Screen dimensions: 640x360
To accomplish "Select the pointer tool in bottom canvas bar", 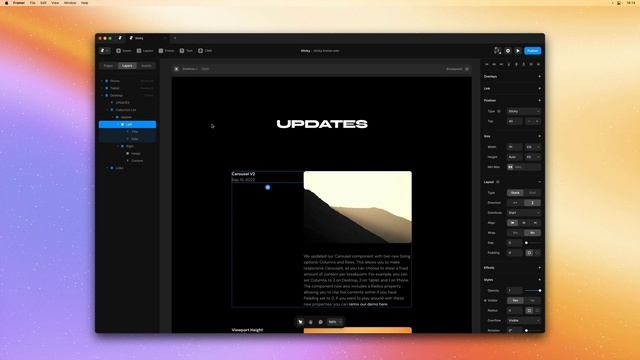I will (x=300, y=322).
